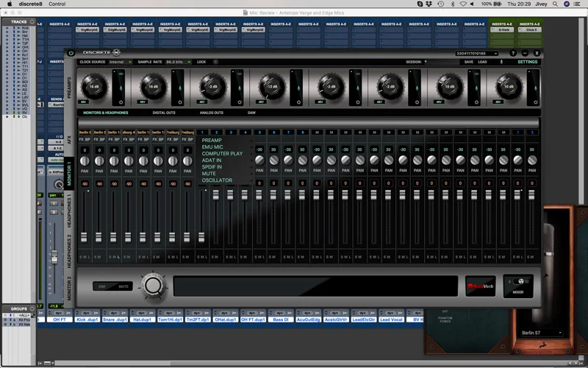Click the second preamp 16 dB gain knob
The width and height of the screenshot is (588, 368).
pos(153,86)
